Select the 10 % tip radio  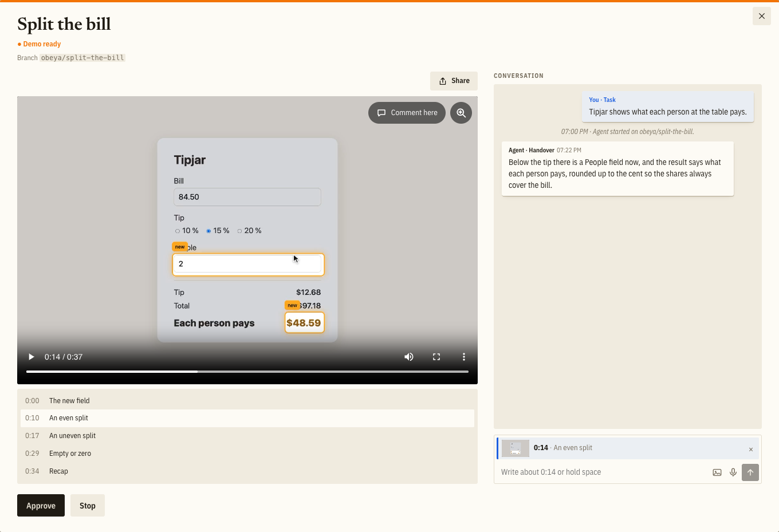[178, 231]
